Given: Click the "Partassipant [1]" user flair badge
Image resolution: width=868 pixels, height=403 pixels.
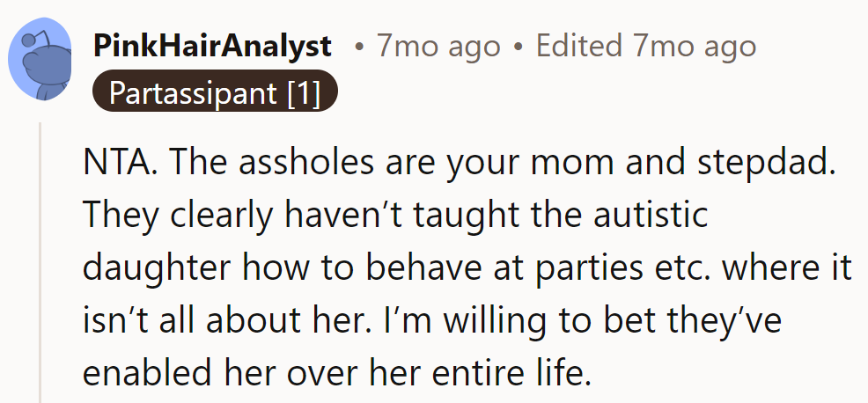Looking at the screenshot, I should [x=214, y=92].
